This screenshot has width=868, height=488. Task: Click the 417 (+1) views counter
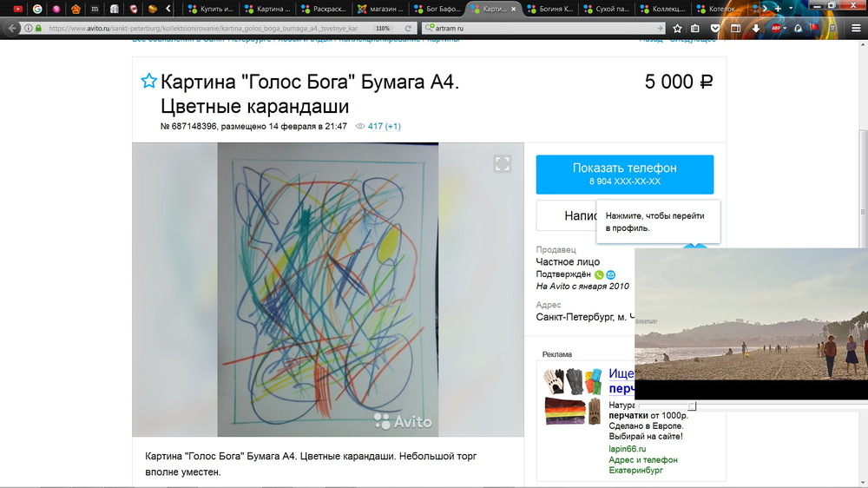[x=385, y=126]
